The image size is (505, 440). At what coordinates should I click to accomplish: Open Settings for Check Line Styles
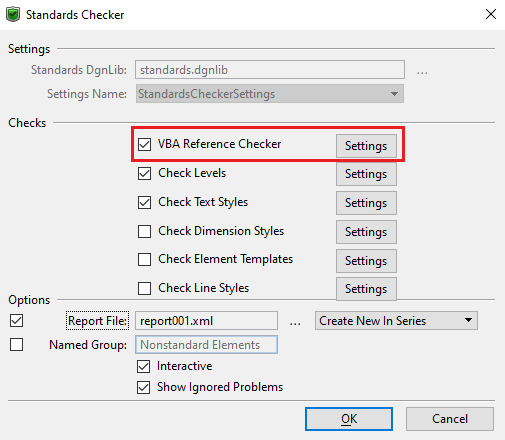click(366, 289)
